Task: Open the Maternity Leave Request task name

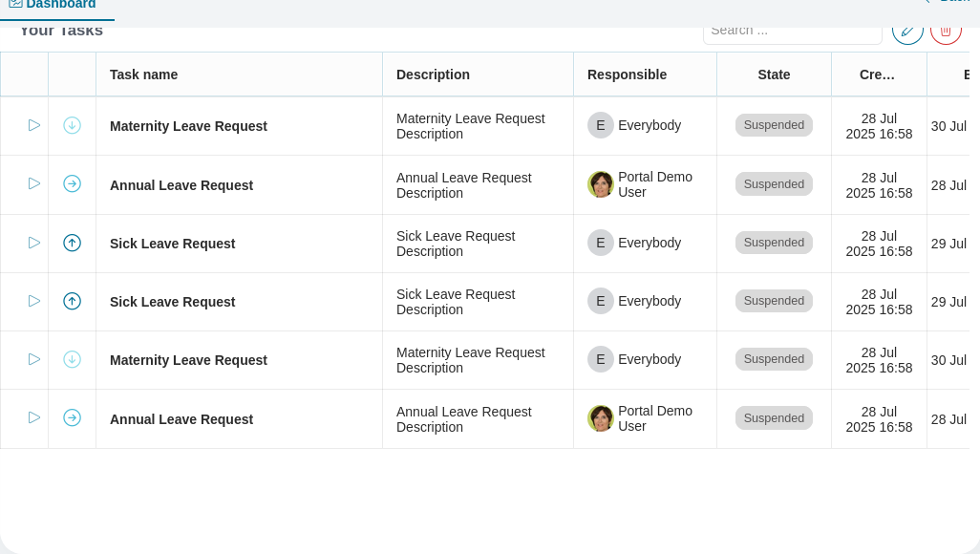Action: [x=188, y=126]
